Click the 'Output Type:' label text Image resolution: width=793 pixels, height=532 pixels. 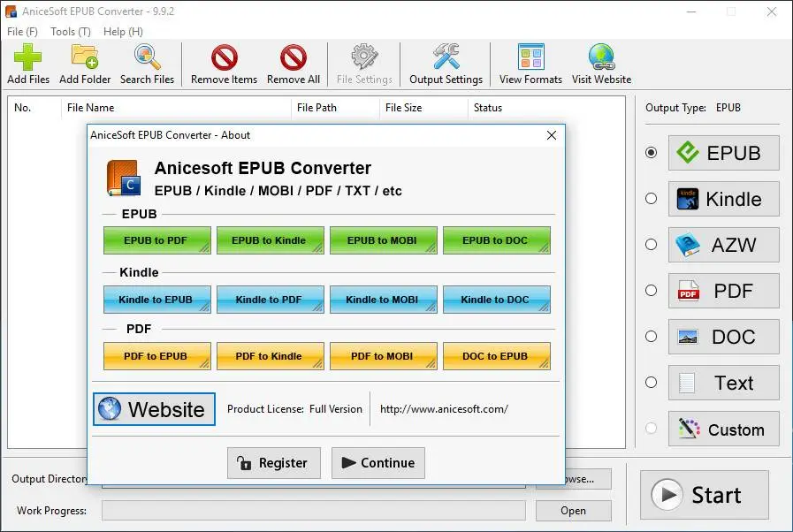tap(675, 108)
